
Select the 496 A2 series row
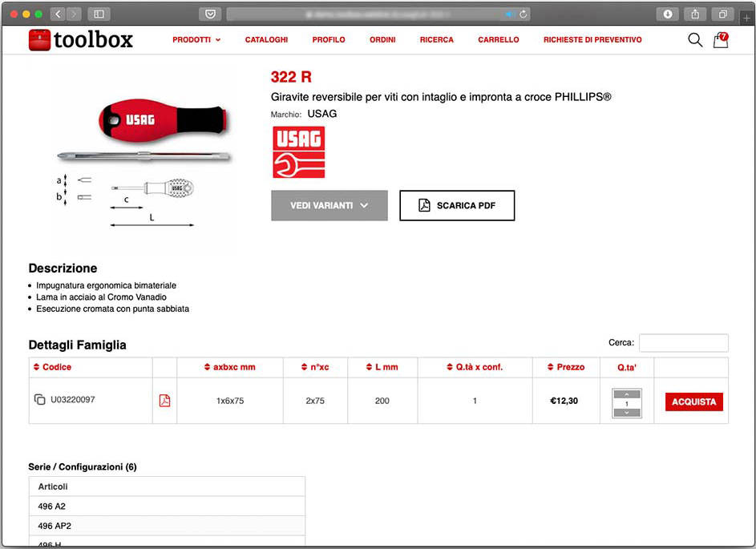[167, 506]
